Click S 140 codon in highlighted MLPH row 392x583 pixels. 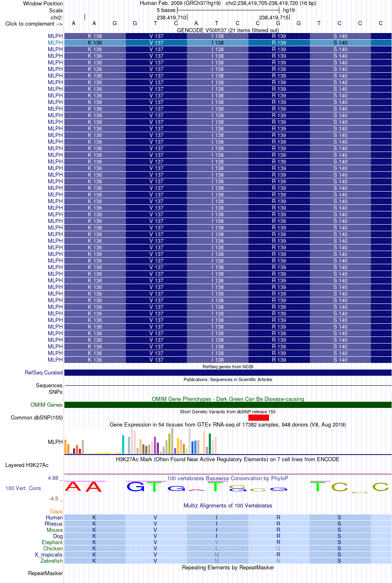(340, 43)
